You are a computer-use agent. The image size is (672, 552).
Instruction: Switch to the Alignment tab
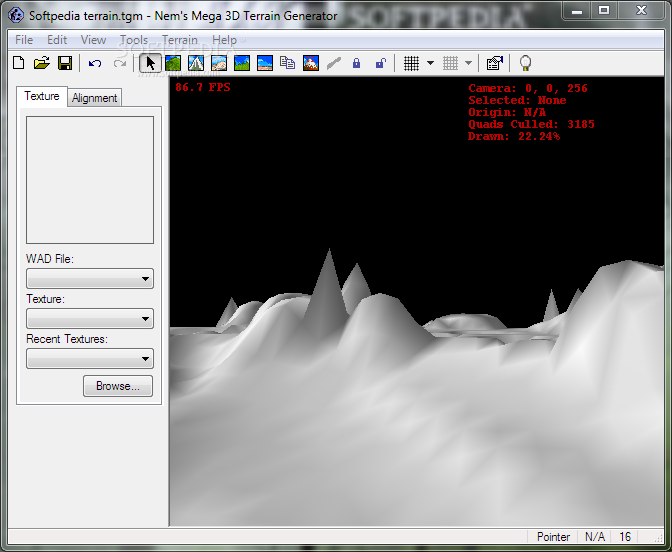coord(94,98)
